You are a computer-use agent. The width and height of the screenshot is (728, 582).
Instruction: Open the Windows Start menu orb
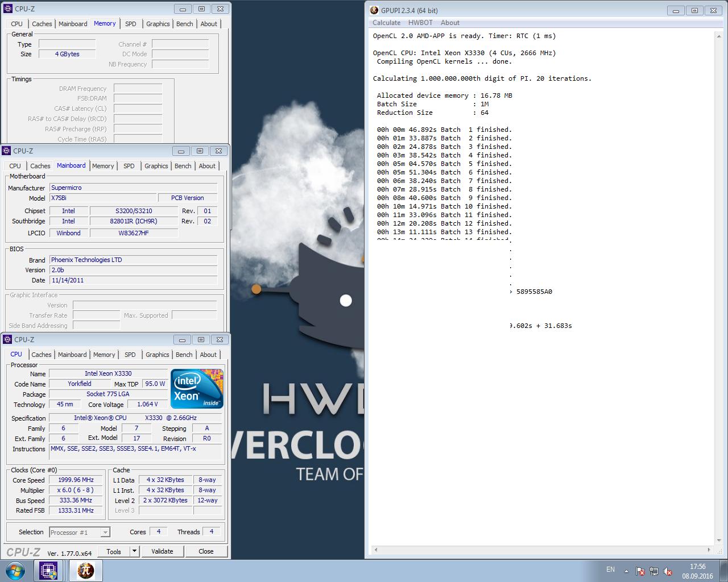click(x=15, y=570)
